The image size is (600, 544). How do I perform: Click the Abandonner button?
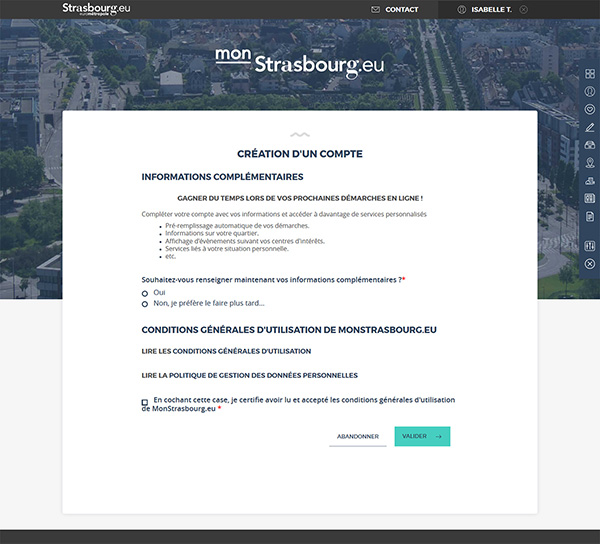click(x=358, y=437)
